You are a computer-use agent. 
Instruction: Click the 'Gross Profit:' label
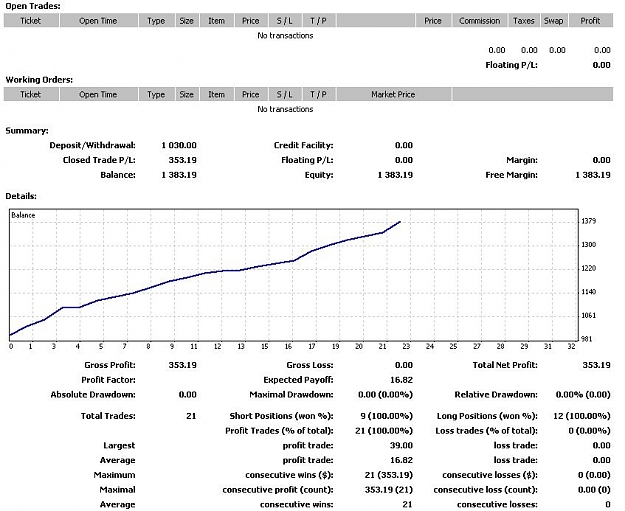click(110, 365)
